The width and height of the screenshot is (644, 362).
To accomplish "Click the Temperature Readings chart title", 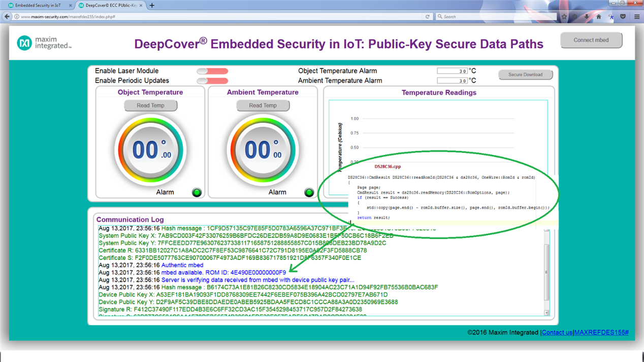I will tap(439, 93).
